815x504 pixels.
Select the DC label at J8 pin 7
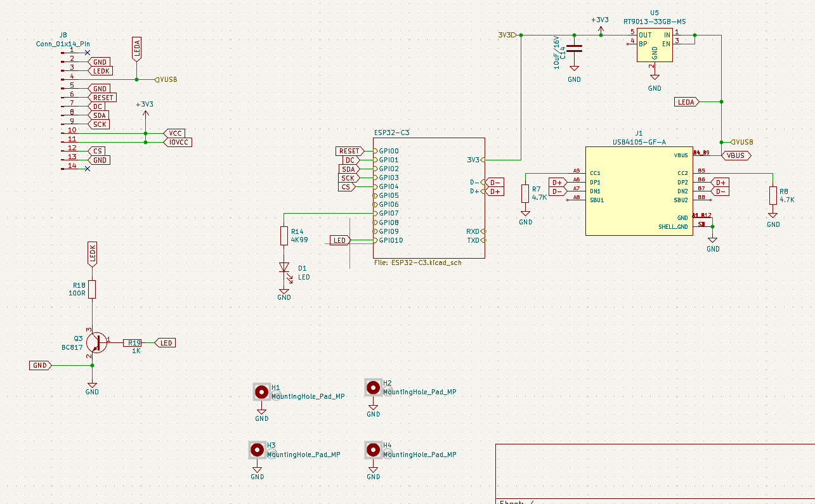[96, 107]
